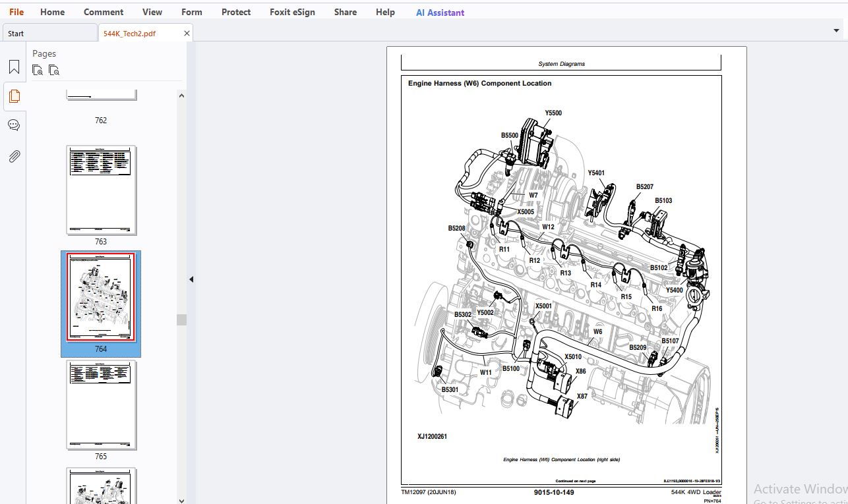The height and width of the screenshot is (504, 848).
Task: Click the W11 harness label
Action: pyautogui.click(x=486, y=373)
